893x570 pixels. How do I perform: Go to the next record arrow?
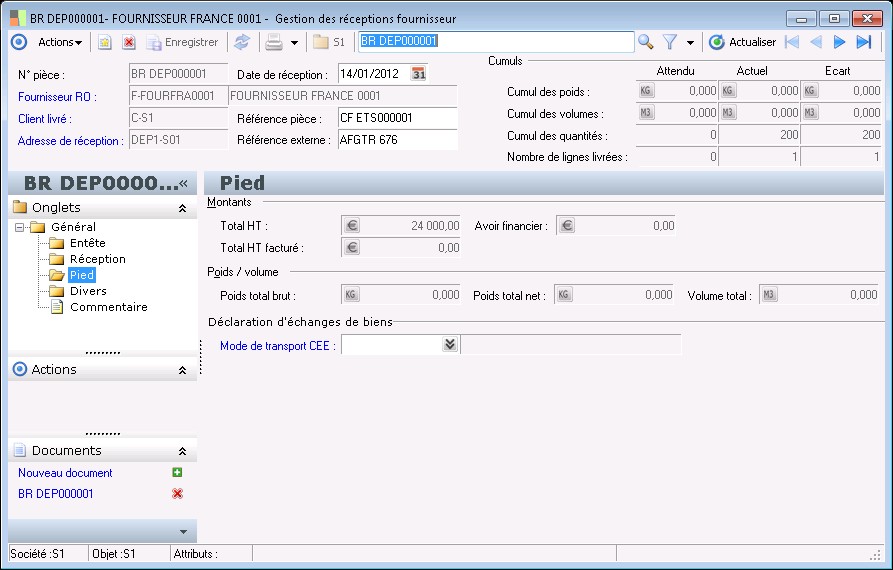[x=840, y=42]
